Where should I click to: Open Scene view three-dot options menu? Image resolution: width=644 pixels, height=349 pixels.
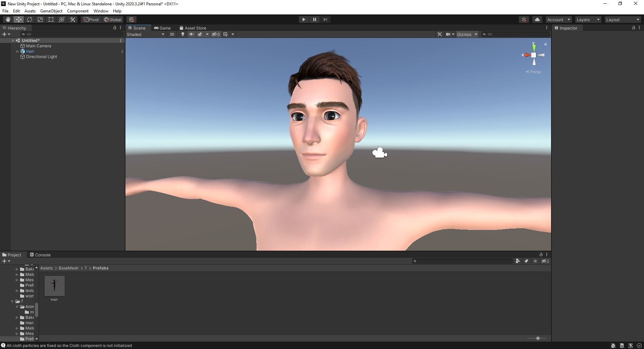(x=546, y=28)
